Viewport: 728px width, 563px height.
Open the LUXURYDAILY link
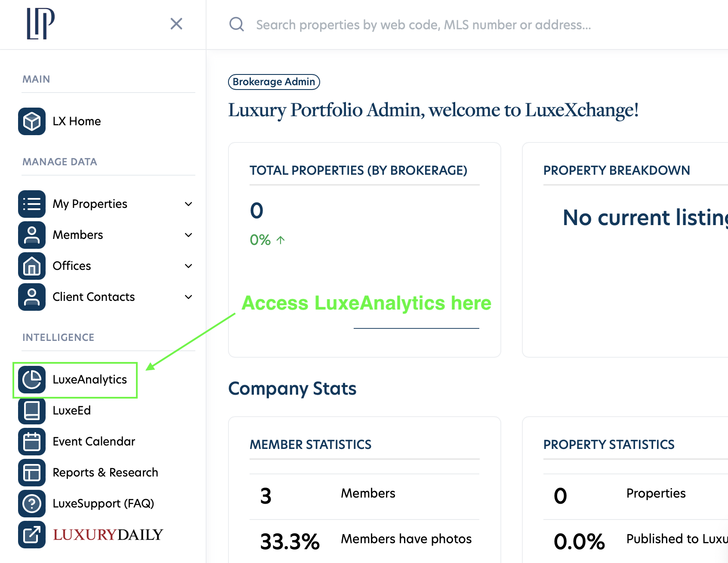click(108, 535)
